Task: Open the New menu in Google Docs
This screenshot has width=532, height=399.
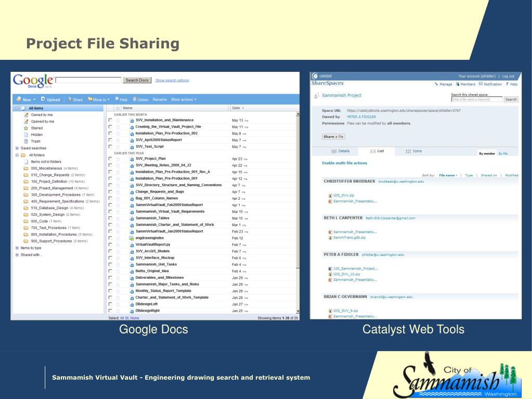Action: click(26, 99)
